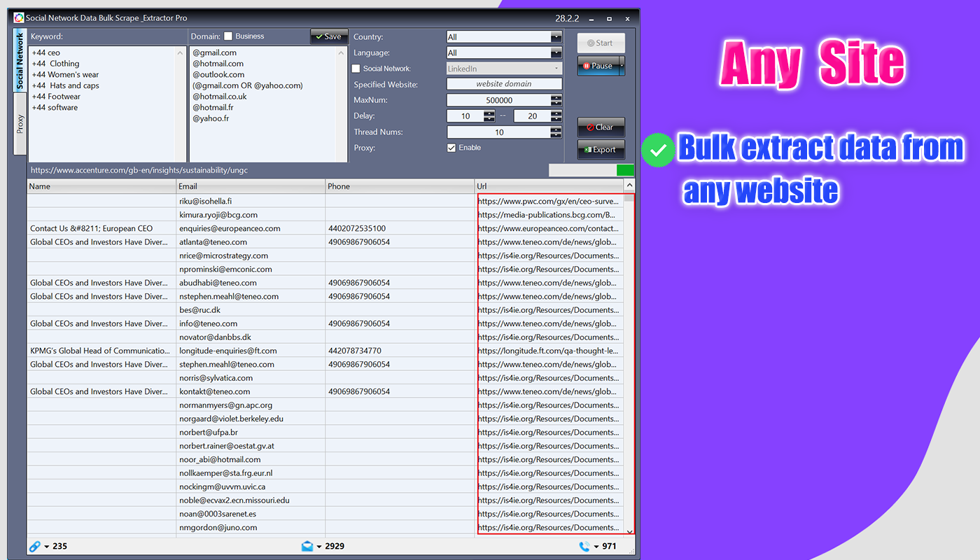Select email riku@isohella.fi
Image resolution: width=980 pixels, height=560 pixels.
(x=251, y=202)
